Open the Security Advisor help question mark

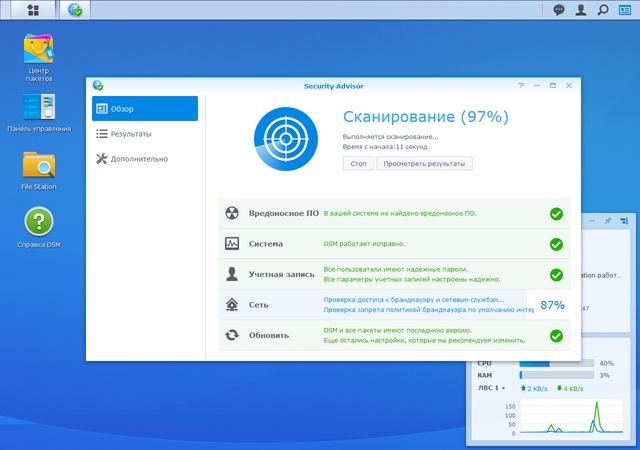(521, 85)
